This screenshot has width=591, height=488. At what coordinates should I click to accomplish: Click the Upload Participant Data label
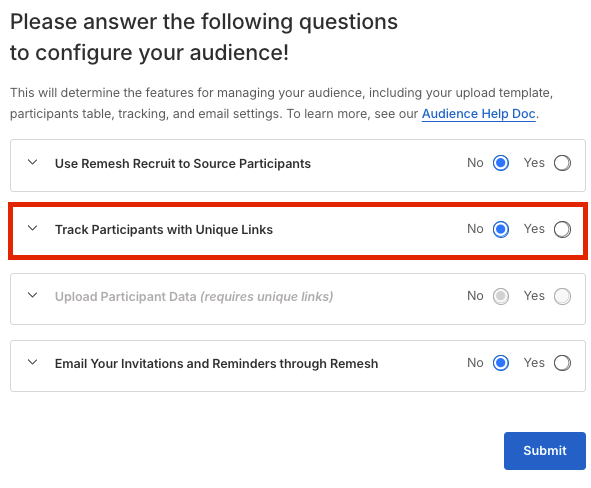[194, 297]
